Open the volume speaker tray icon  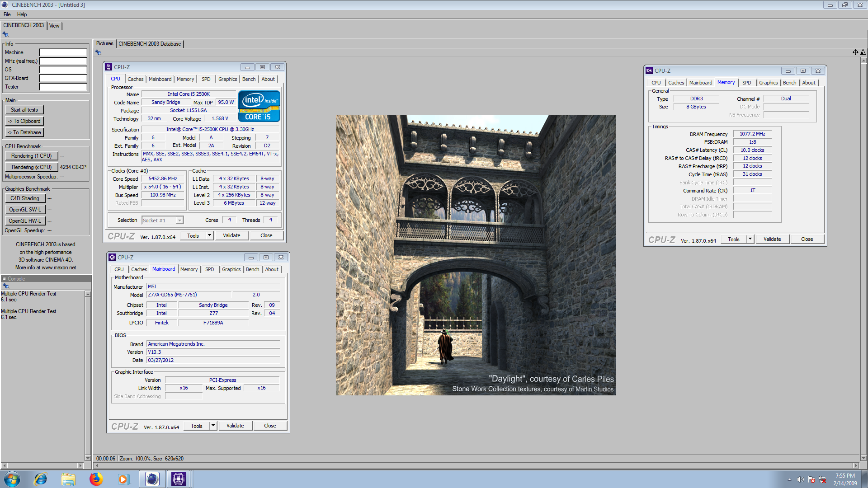(x=800, y=479)
